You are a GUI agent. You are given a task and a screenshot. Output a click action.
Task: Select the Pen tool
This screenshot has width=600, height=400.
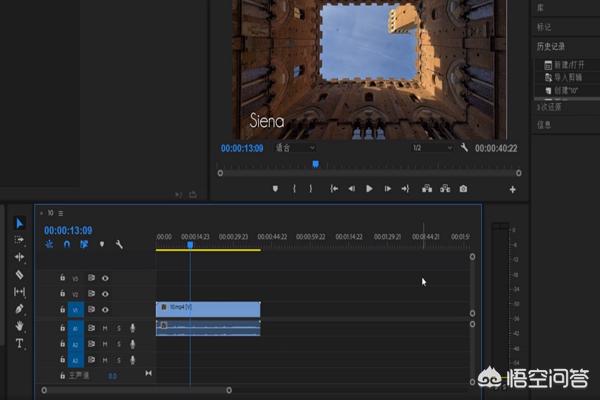(19, 309)
